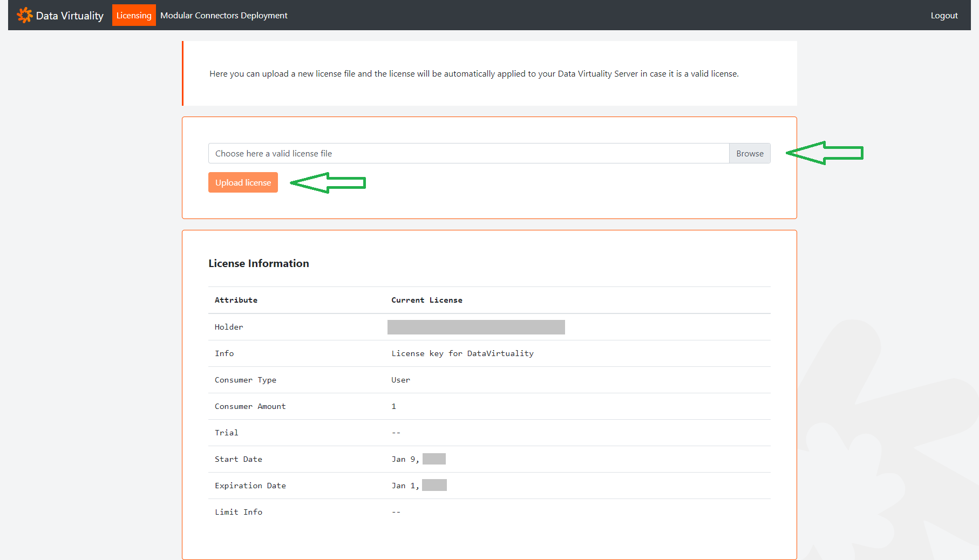
Task: Select the Expiration Date label
Action: click(x=250, y=486)
